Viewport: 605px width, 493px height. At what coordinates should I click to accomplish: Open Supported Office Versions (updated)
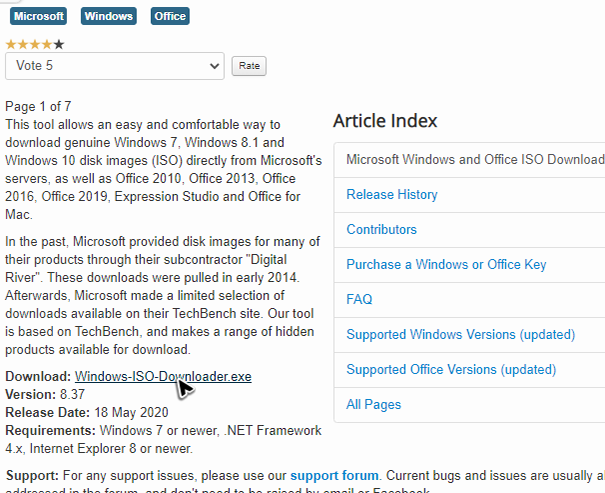(x=451, y=370)
